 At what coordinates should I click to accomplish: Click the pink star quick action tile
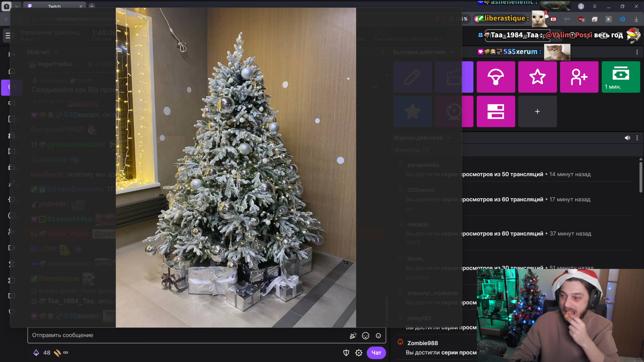[x=537, y=77]
